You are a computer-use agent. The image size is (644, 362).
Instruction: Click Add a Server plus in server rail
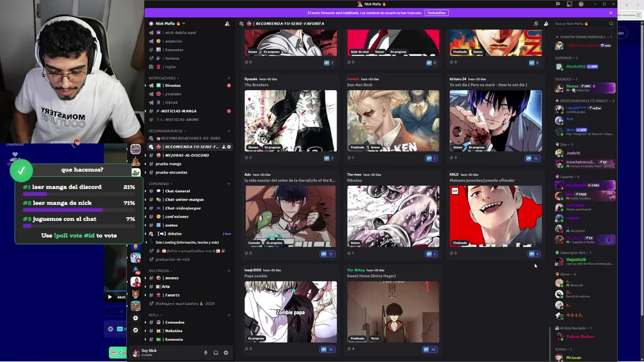pyautogui.click(x=135, y=318)
